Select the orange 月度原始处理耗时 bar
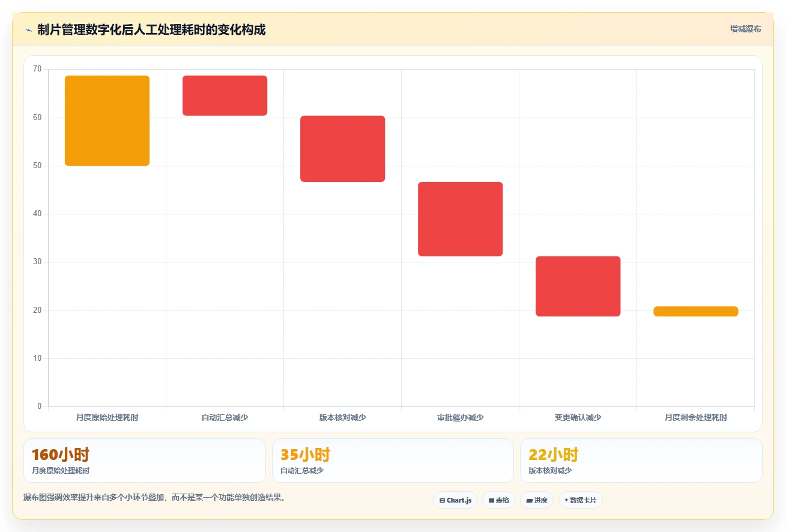 (x=107, y=121)
